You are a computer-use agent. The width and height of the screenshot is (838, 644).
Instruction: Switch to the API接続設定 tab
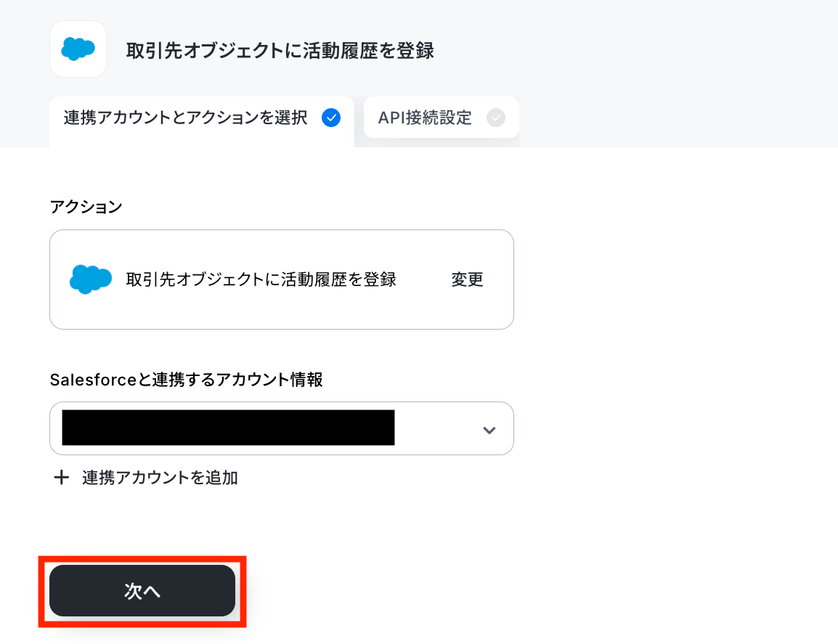click(442, 118)
